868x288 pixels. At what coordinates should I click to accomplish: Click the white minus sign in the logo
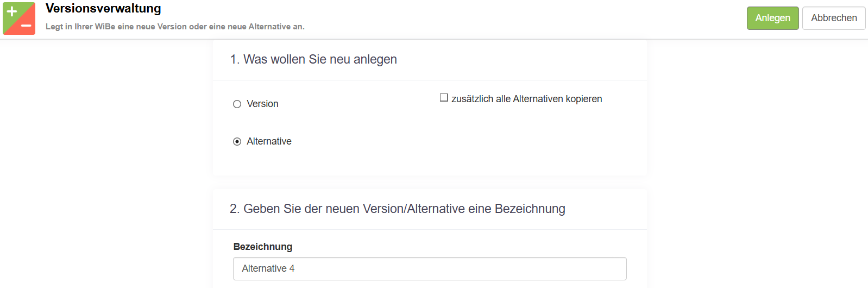point(26,26)
